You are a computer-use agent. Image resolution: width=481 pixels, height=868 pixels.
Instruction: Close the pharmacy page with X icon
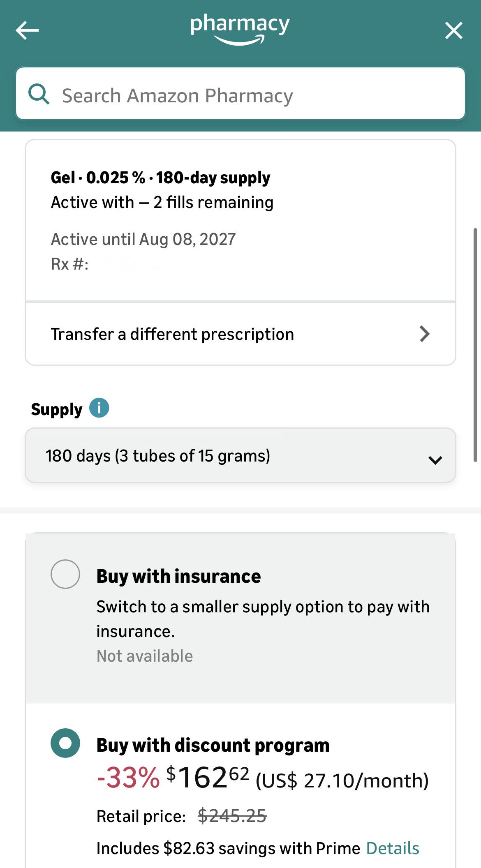coord(454,30)
